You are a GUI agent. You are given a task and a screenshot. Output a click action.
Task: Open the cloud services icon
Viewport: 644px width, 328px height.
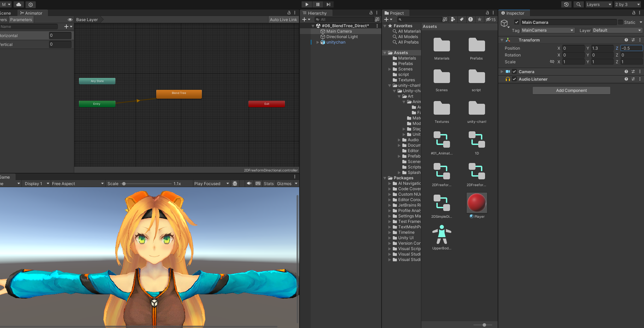point(19,4)
